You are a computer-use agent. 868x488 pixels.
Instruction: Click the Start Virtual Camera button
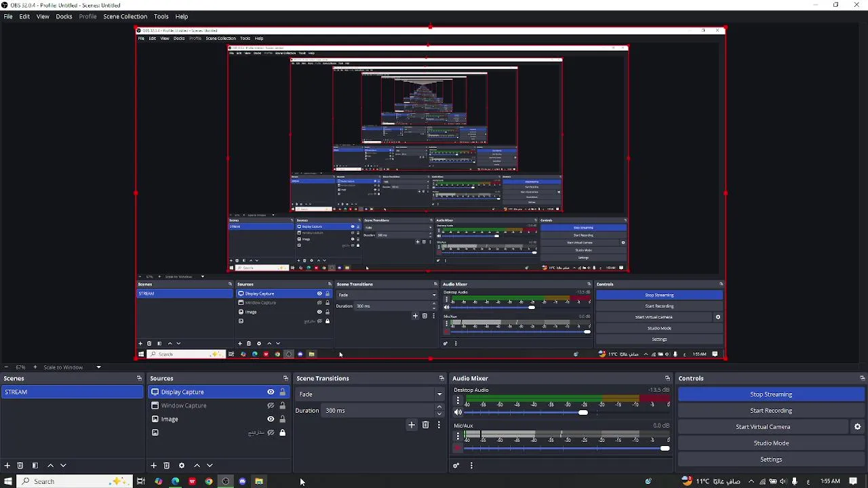pyautogui.click(x=763, y=427)
